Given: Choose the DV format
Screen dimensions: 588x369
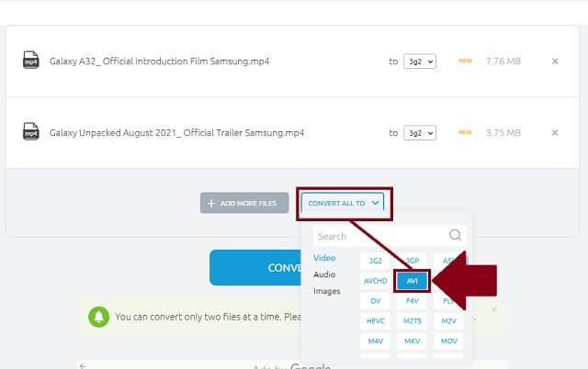Looking at the screenshot, I should [x=375, y=301].
